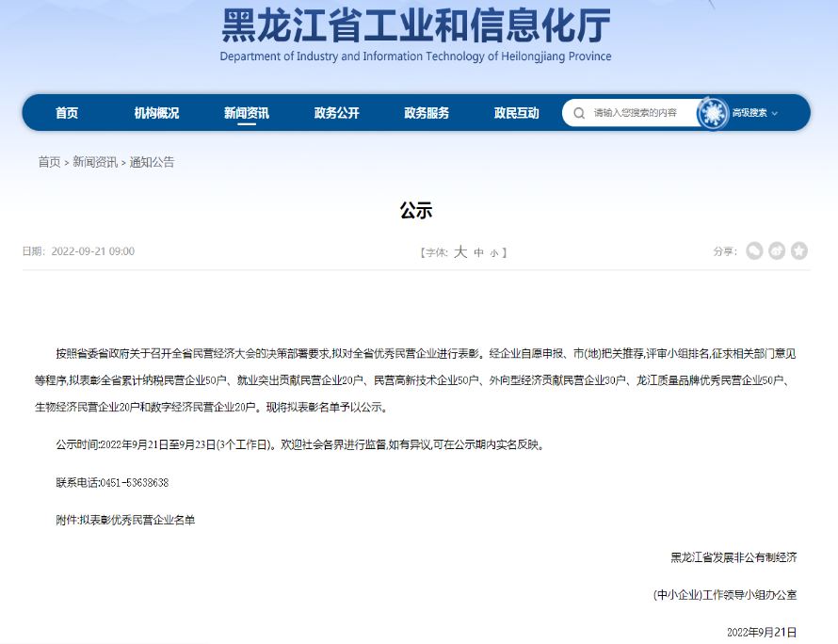Click the signature date 2022年9月21日
Image resolution: width=838 pixels, height=644 pixels.
tap(762, 633)
